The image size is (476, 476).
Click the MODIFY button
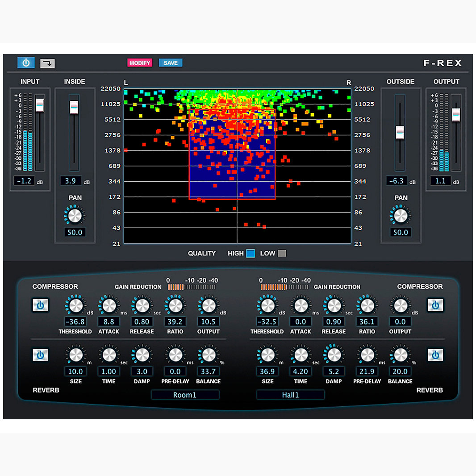point(140,63)
